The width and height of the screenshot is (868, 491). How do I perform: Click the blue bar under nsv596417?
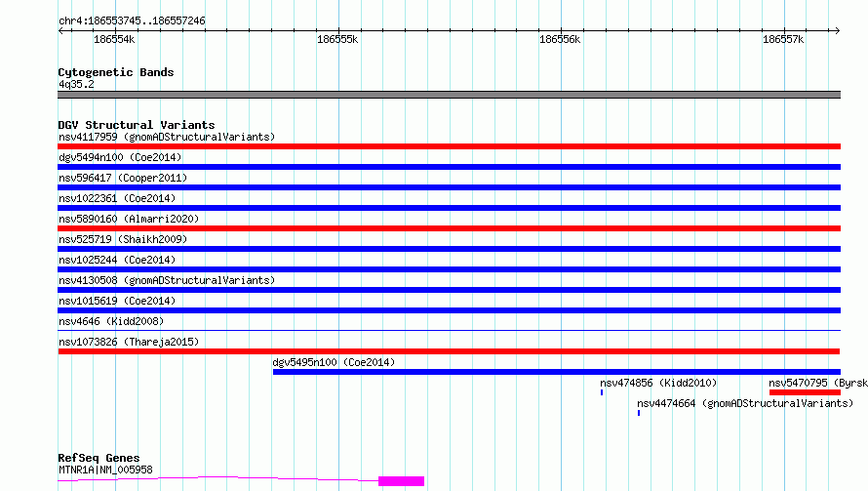(x=449, y=187)
